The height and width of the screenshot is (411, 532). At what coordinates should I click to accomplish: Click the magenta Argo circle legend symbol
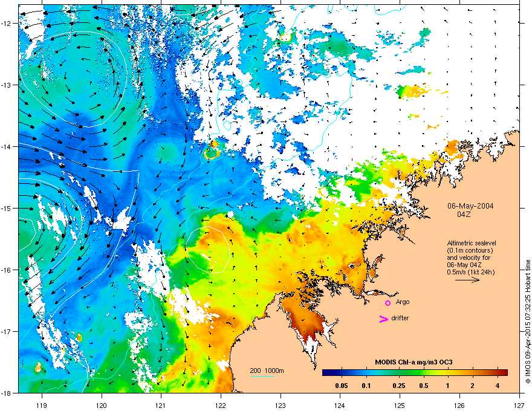click(x=388, y=303)
